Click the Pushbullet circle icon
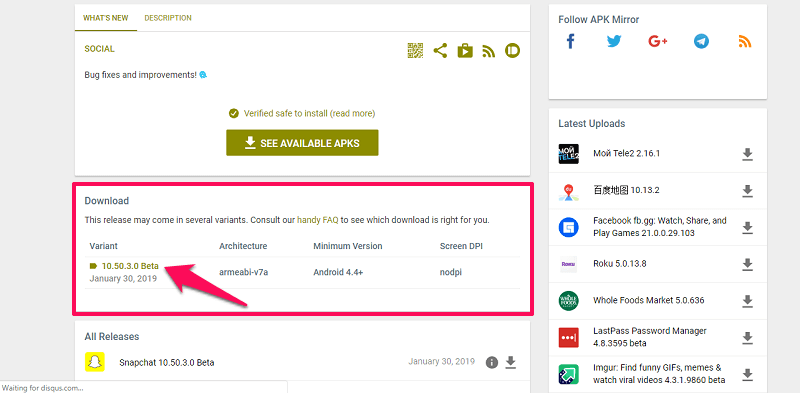Viewport: 800px width, 393px height. tap(512, 51)
